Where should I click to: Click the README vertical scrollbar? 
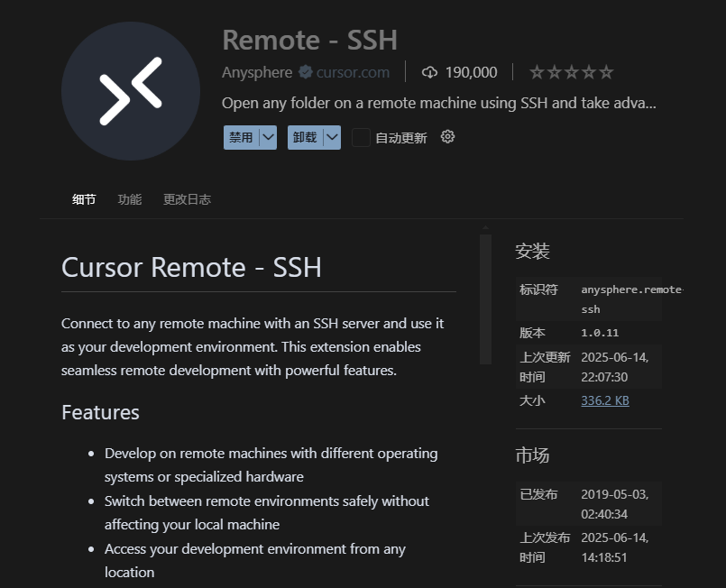click(x=485, y=298)
